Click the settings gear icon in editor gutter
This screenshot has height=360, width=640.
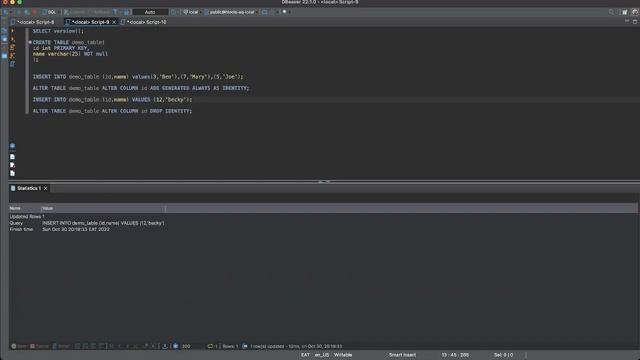point(12,146)
